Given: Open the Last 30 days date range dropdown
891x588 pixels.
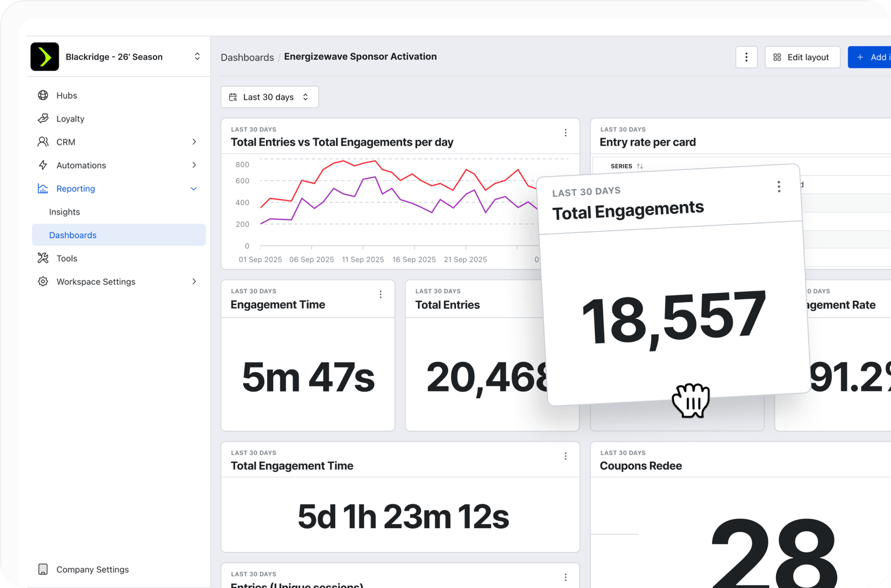Looking at the screenshot, I should tap(270, 97).
